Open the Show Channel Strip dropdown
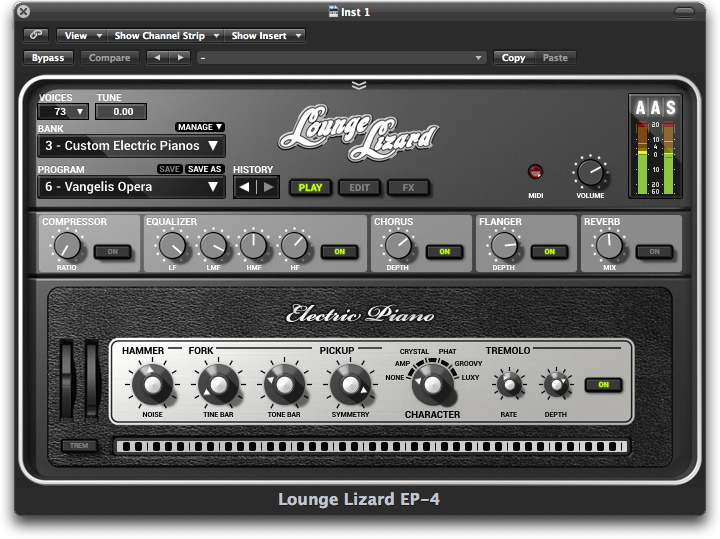The image size is (720, 539). click(166, 35)
